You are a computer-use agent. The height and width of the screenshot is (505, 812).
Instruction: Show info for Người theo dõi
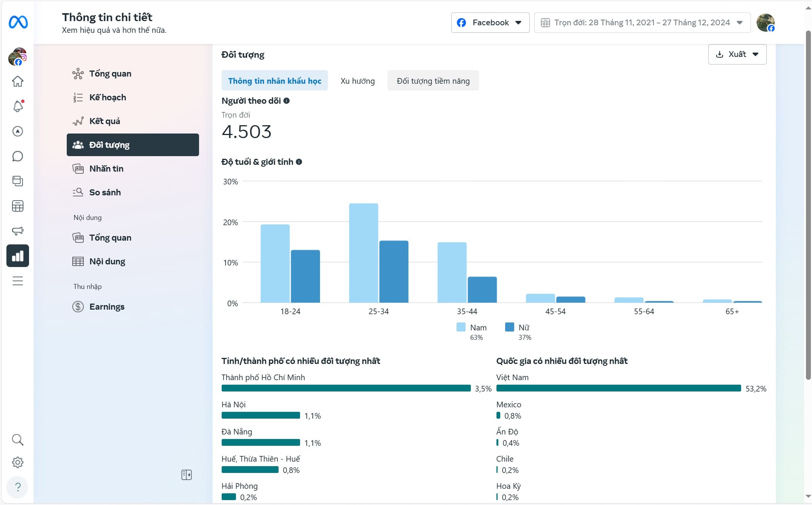[286, 101]
